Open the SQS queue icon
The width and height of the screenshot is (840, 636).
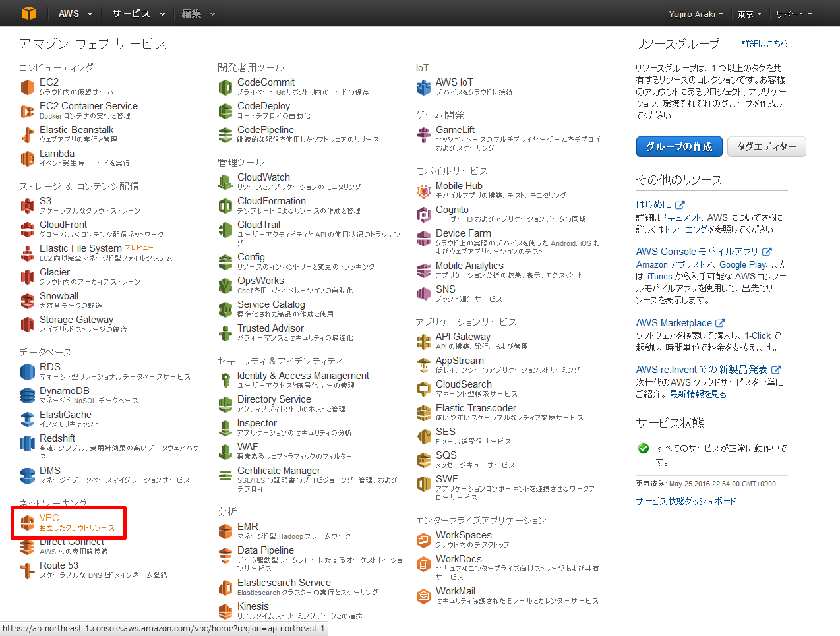coord(424,460)
